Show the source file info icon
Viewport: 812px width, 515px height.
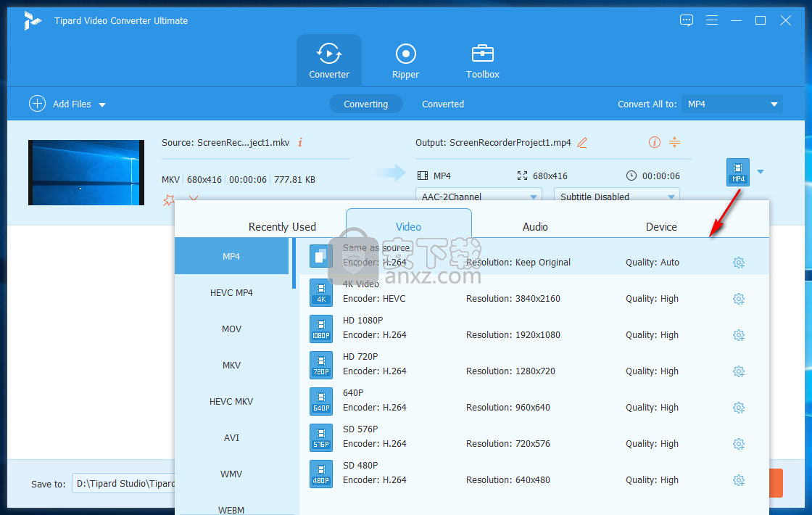tap(300, 142)
